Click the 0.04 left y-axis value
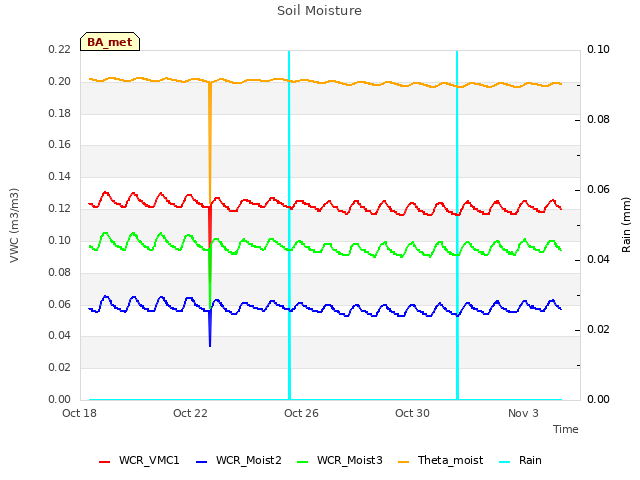The width and height of the screenshot is (640, 480). (60, 336)
